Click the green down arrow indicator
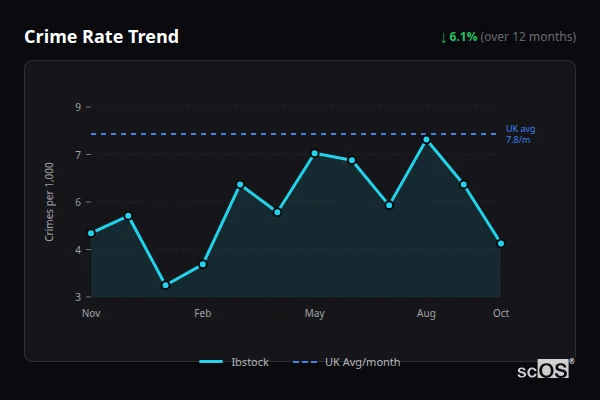The image size is (600, 400). (443, 38)
